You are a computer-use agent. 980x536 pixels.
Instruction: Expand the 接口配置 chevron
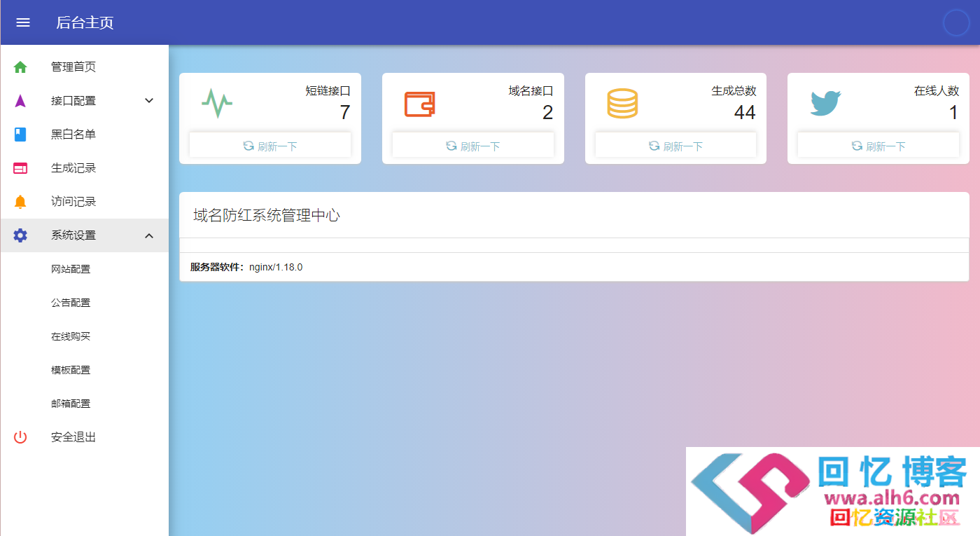coord(149,101)
